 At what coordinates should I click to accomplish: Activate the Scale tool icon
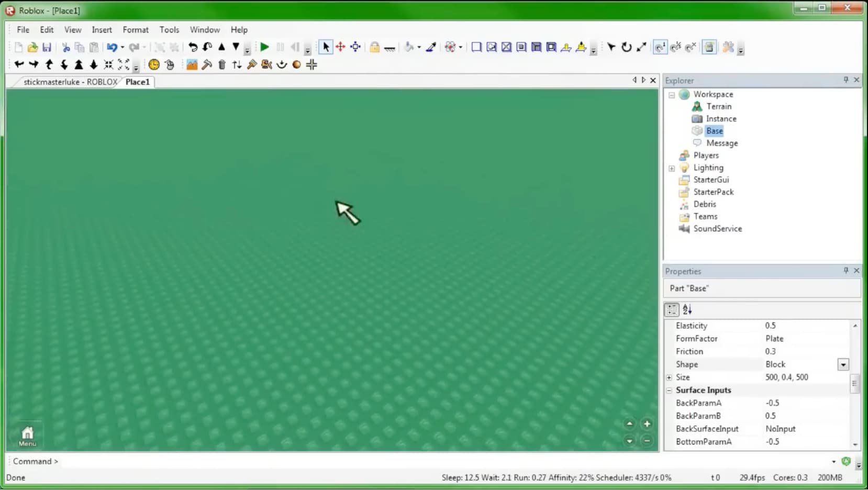tap(355, 47)
